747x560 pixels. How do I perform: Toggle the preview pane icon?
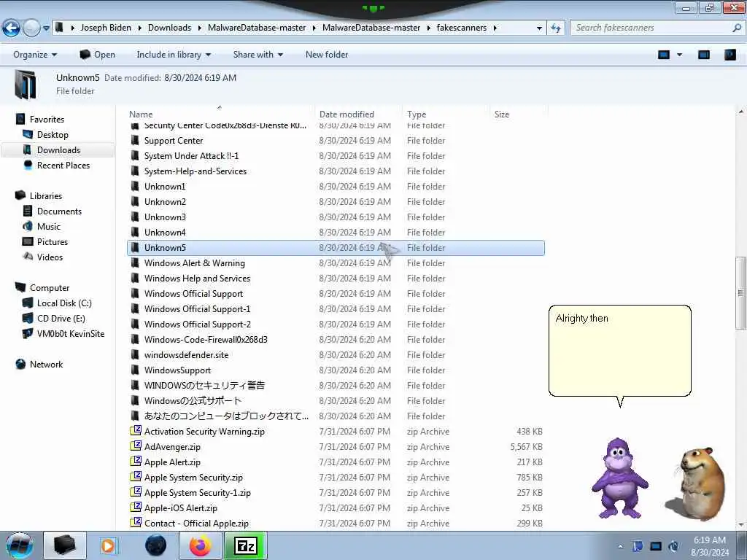pyautogui.click(x=704, y=55)
